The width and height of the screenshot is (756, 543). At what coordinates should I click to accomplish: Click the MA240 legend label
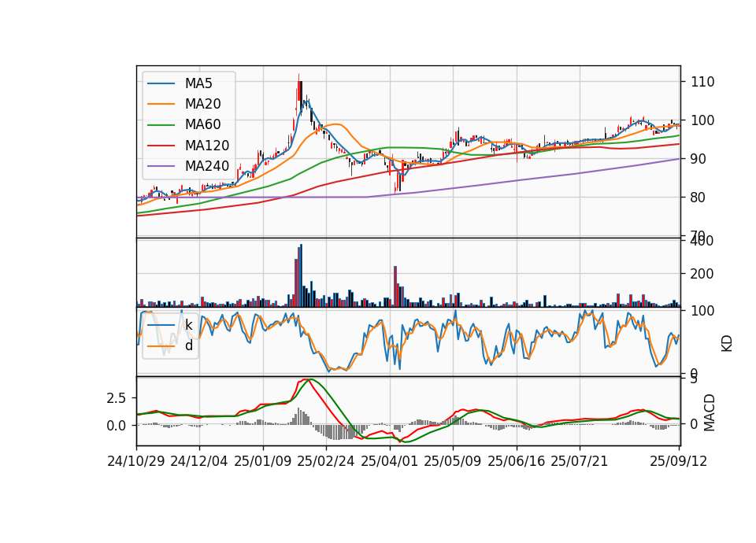(207, 166)
